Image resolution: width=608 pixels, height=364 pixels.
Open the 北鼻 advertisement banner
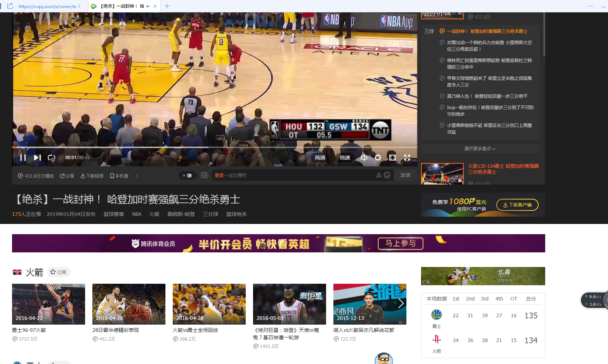(483, 276)
